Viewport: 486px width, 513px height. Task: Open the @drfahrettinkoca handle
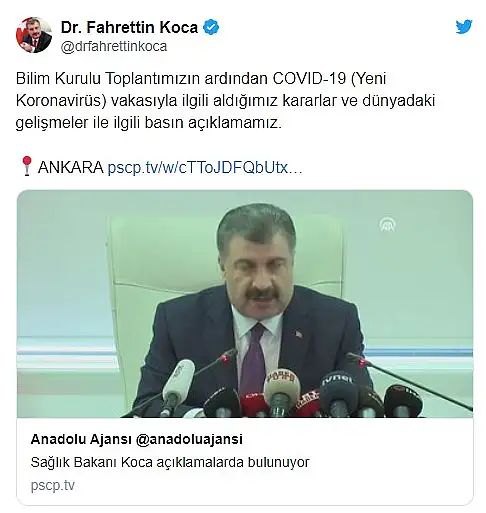(x=114, y=46)
